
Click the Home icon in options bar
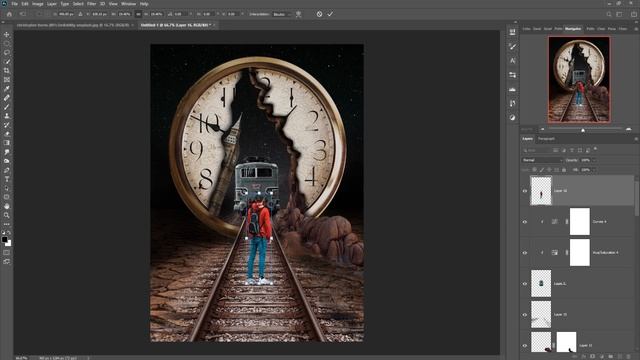(x=9, y=14)
